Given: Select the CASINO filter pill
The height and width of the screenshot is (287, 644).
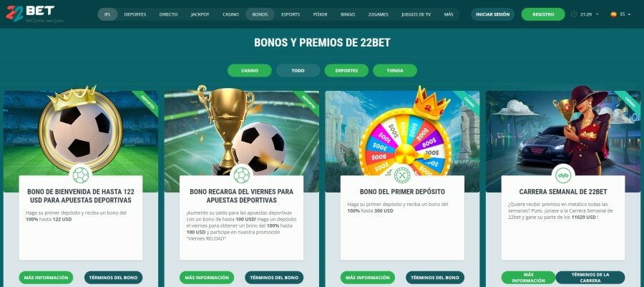Looking at the screenshot, I should click(250, 71).
